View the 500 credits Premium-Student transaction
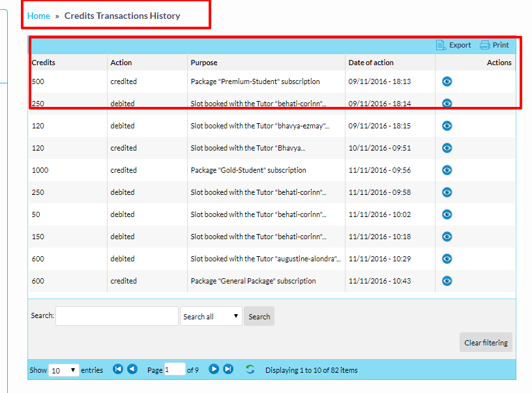This screenshot has width=532, height=393. (447, 81)
